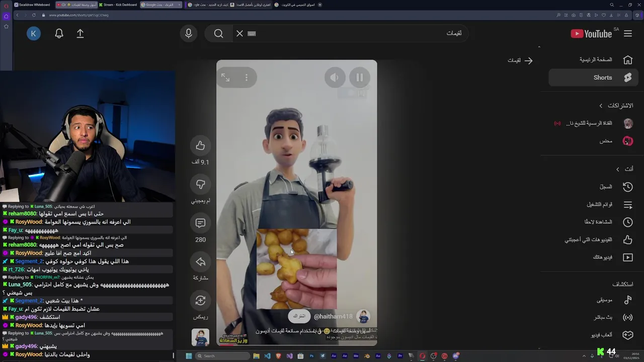Pause the Short video
This screenshot has height=362, width=644.
pyautogui.click(x=360, y=77)
